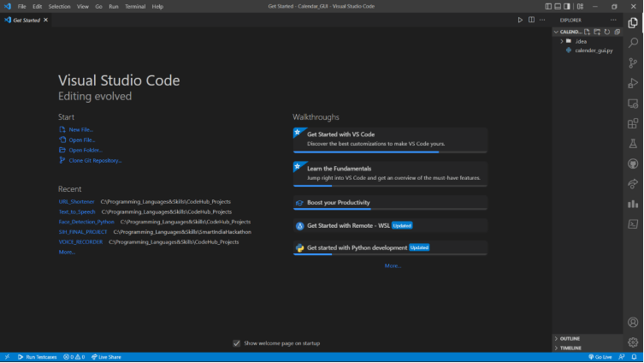Open Get started with Python development walkthrough
This screenshot has height=363, width=644.
pyautogui.click(x=390, y=248)
